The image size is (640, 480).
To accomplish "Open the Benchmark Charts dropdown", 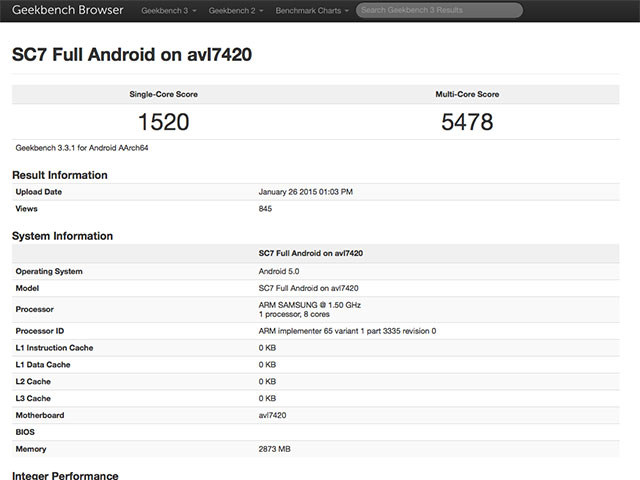I will (312, 11).
